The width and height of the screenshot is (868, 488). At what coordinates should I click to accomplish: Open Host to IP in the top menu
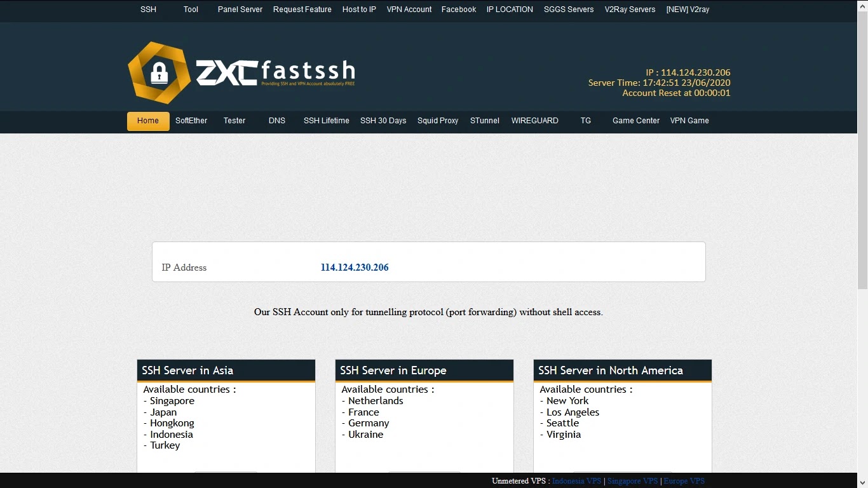(359, 10)
